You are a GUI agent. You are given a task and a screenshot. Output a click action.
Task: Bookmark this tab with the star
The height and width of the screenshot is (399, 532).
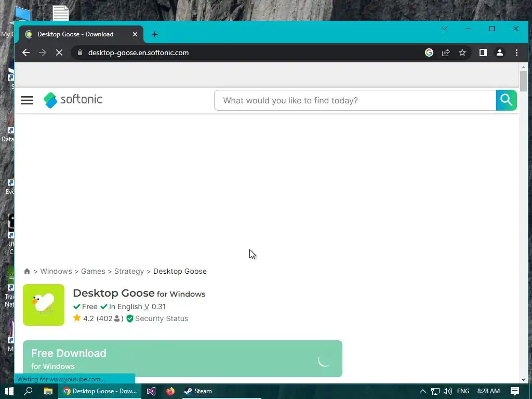(x=462, y=52)
